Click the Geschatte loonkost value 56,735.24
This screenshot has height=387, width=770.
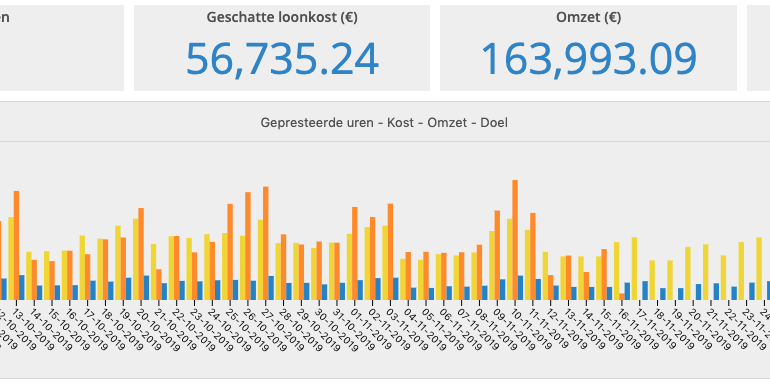click(x=282, y=59)
